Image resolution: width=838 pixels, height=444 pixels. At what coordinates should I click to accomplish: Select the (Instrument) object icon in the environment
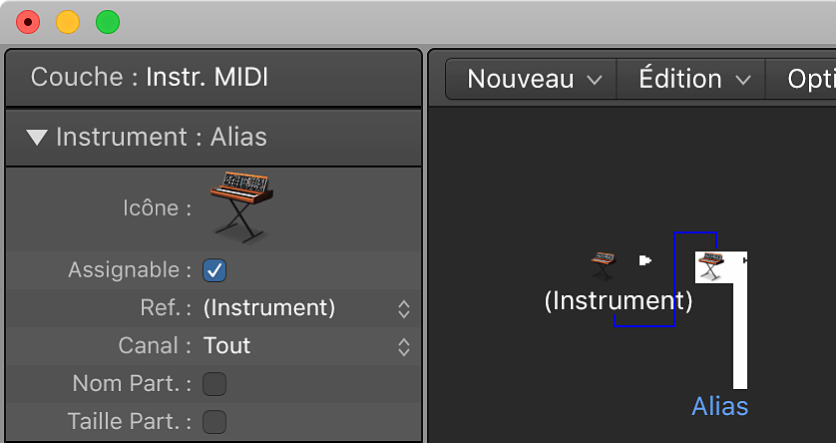(602, 264)
